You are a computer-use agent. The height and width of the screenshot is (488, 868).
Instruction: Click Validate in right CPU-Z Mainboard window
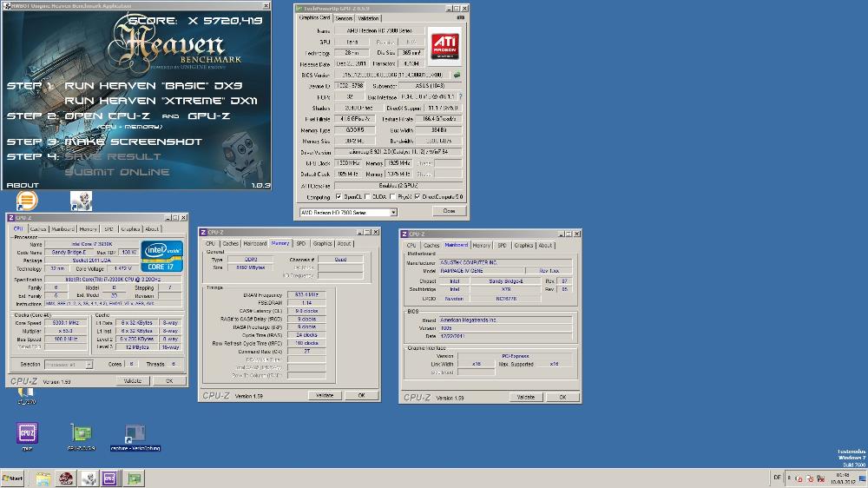(x=526, y=397)
